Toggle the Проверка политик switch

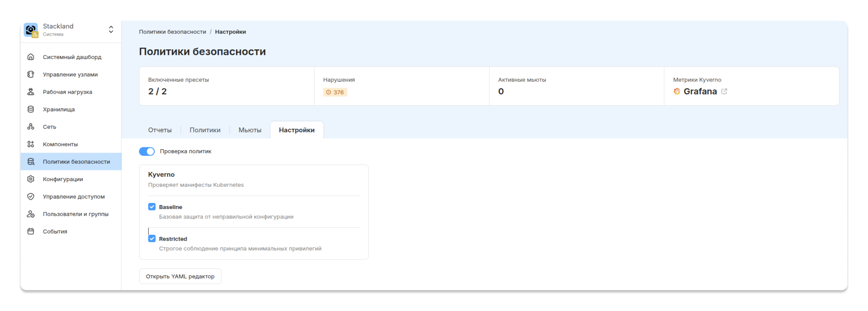[x=147, y=152]
